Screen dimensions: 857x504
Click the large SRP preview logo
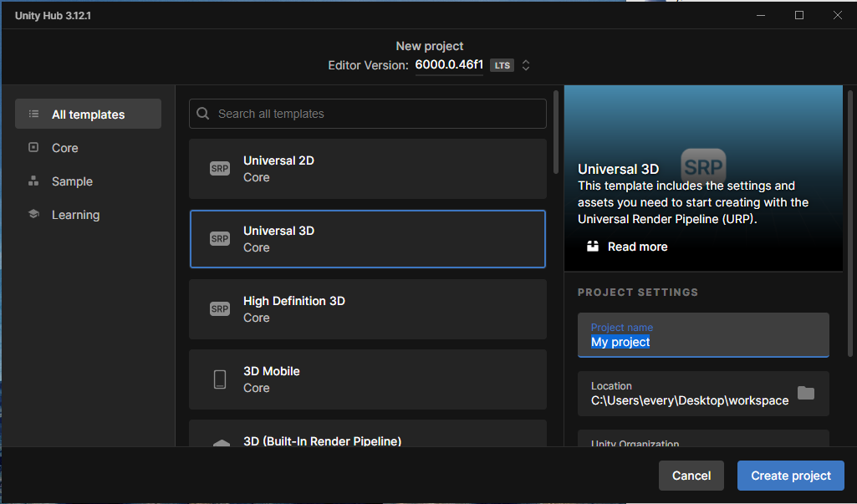(703, 166)
